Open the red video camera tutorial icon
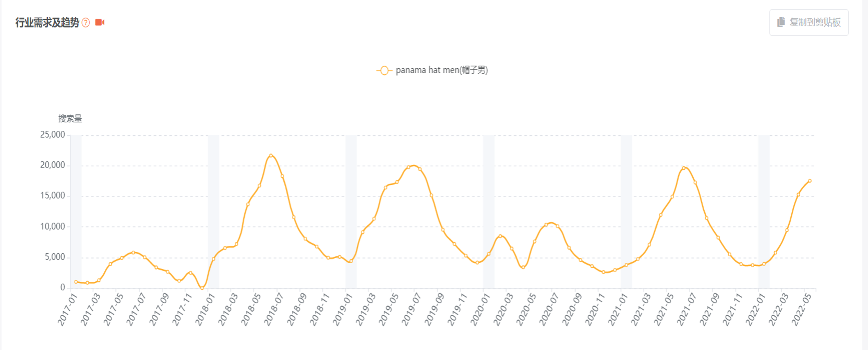Screen dimensions: 868x350 point(99,22)
